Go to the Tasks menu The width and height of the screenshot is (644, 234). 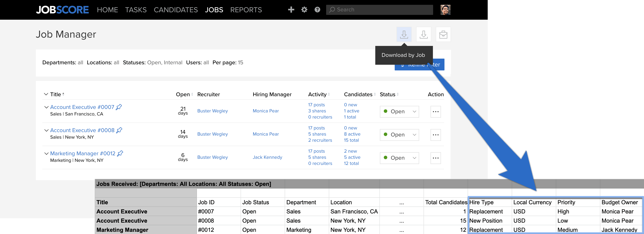136,10
